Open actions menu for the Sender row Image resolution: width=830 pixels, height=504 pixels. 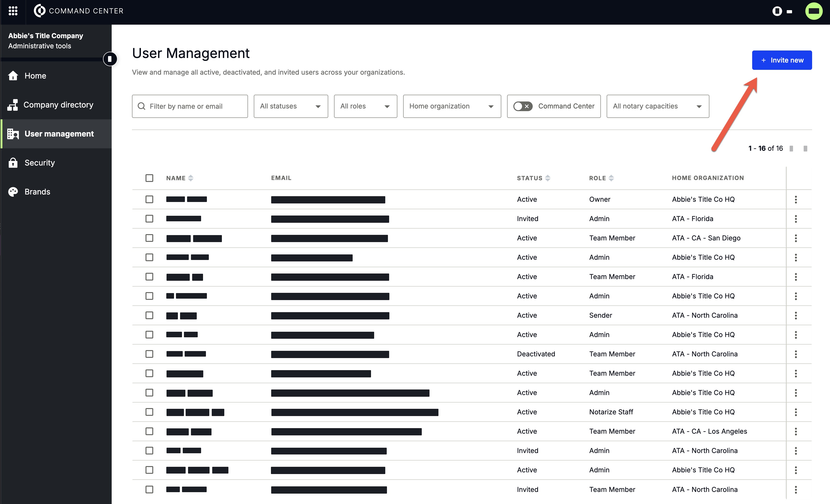[x=796, y=316]
